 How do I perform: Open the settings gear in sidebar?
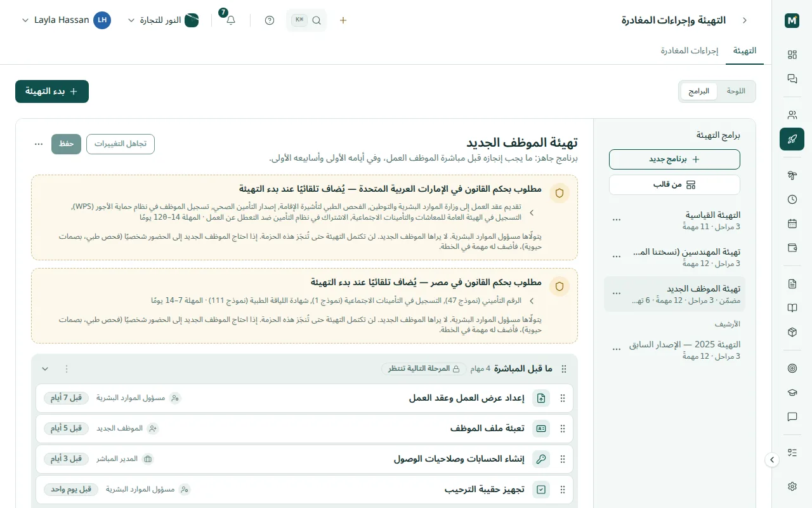click(x=792, y=486)
